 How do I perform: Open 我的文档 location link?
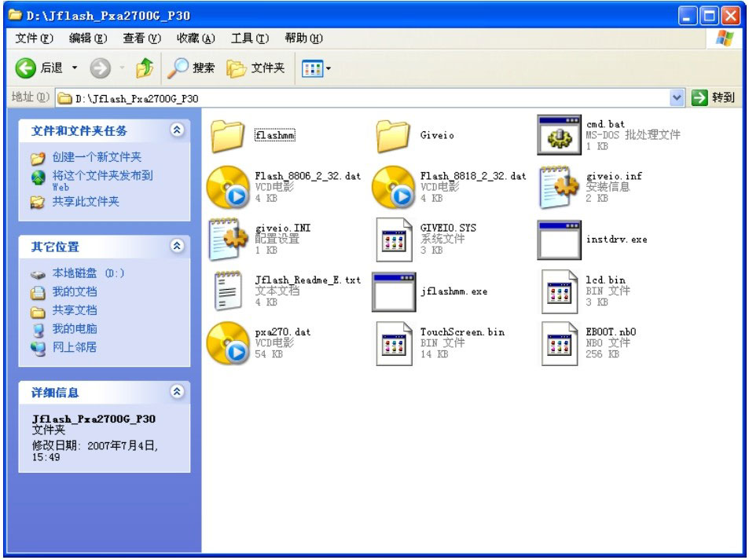(75, 291)
